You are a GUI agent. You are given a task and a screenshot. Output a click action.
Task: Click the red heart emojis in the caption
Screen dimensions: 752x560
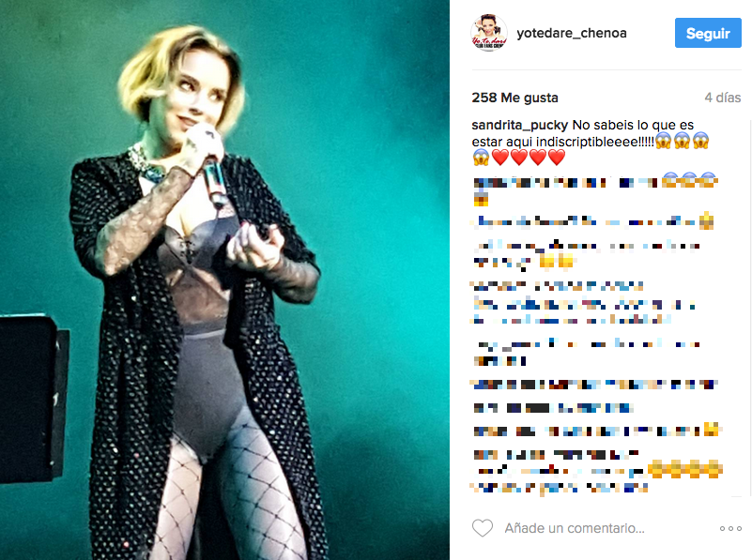(x=528, y=158)
